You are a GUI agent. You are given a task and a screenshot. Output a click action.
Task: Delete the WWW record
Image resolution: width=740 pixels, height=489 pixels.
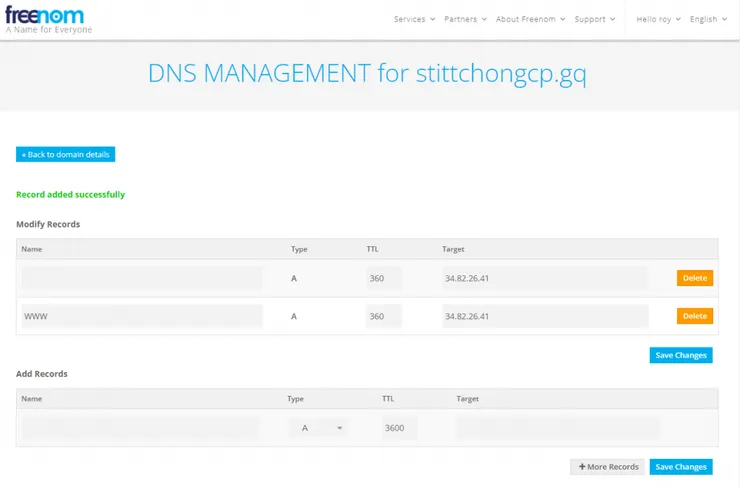coord(695,316)
